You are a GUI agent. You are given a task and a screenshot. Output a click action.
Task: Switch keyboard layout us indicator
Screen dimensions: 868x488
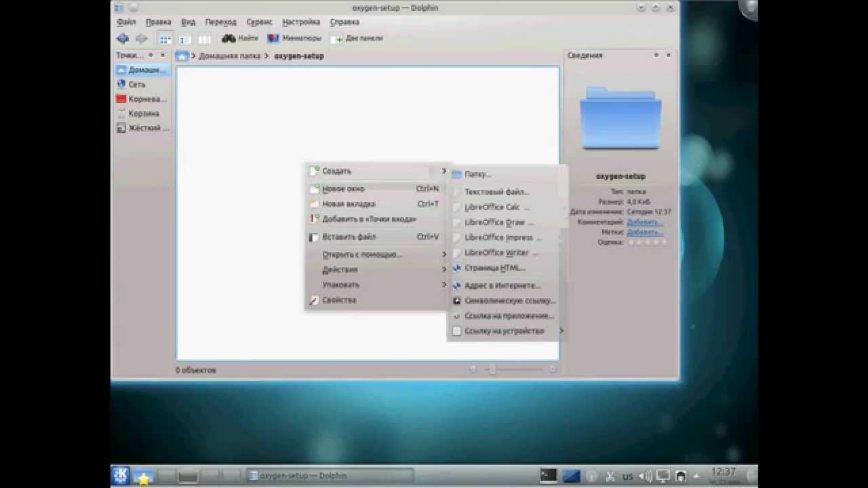[627, 476]
